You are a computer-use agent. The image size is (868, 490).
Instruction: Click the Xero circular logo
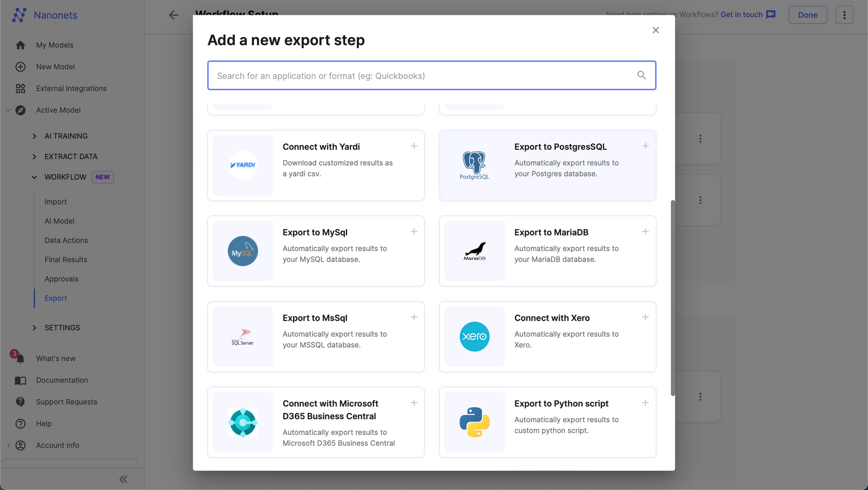point(474,336)
